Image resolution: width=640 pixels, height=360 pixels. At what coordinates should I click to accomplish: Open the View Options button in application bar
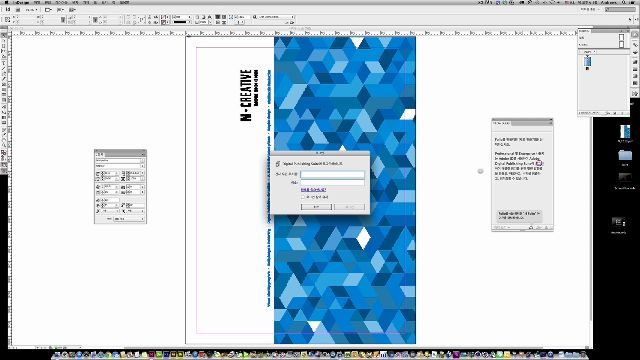pos(48,9)
